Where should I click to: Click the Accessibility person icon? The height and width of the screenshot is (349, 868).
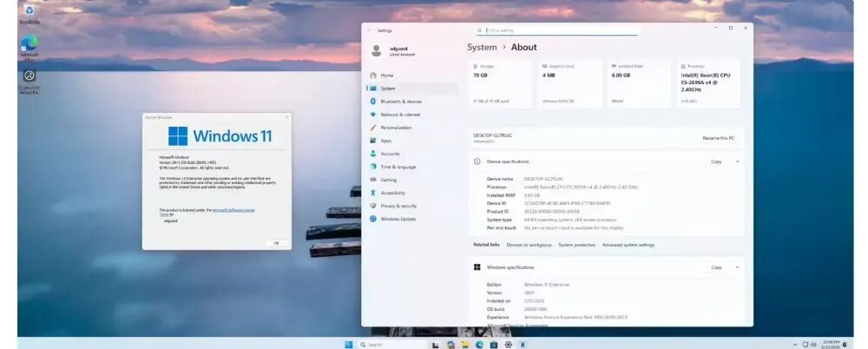tap(373, 193)
